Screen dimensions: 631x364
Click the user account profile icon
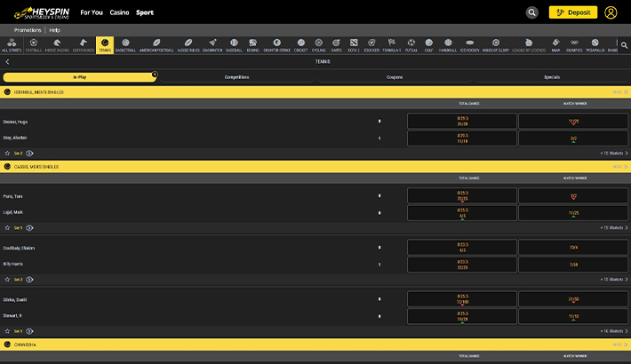611,12
